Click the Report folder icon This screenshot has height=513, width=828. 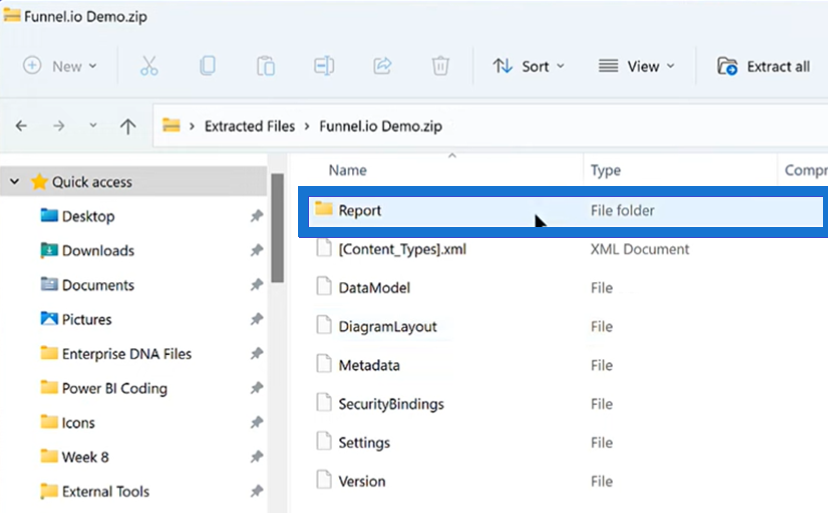coord(323,209)
